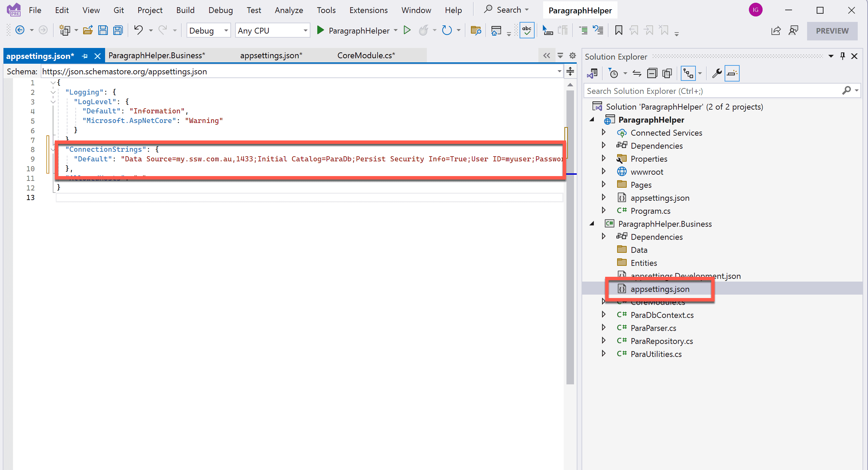Click Collapse All icon in Solution Explorer
This screenshot has width=868, height=470.
coord(652,73)
